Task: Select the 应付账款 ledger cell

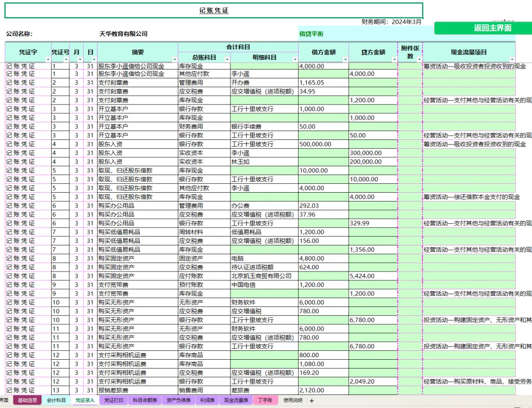Action: (204, 276)
